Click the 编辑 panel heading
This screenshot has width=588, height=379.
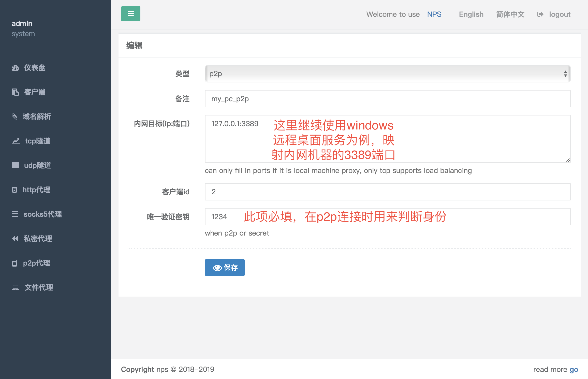tap(134, 46)
